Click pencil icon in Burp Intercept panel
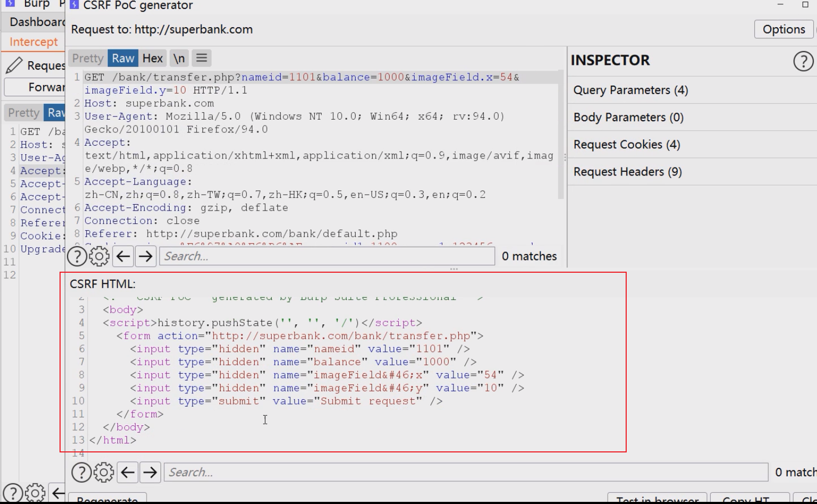 pos(14,65)
